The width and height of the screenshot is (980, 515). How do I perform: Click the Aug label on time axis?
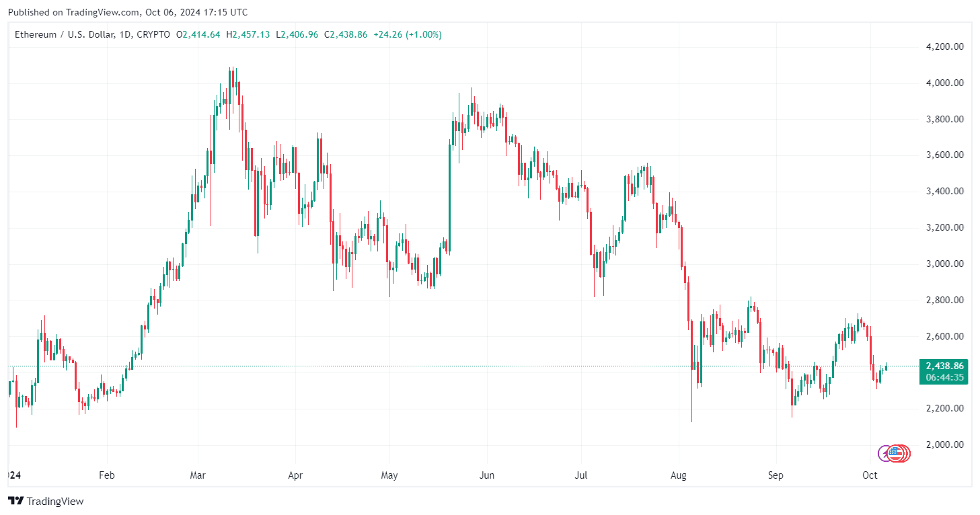click(x=679, y=476)
